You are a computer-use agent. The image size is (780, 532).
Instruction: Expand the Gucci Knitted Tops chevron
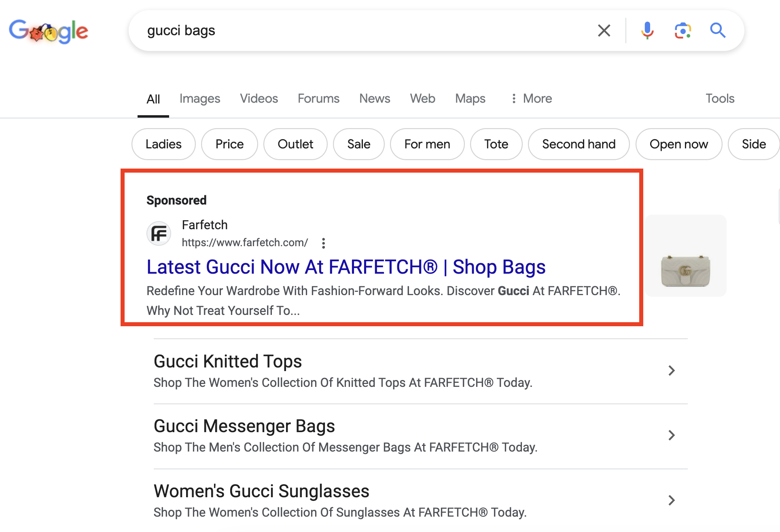(x=672, y=370)
